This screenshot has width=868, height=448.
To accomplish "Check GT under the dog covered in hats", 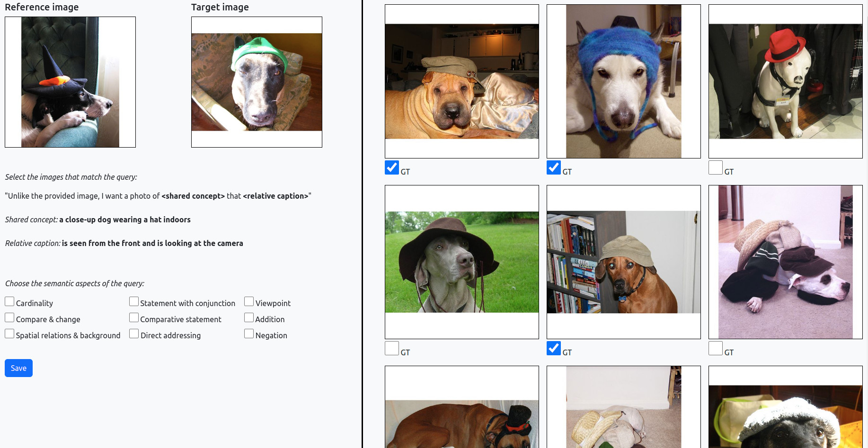I will point(716,348).
